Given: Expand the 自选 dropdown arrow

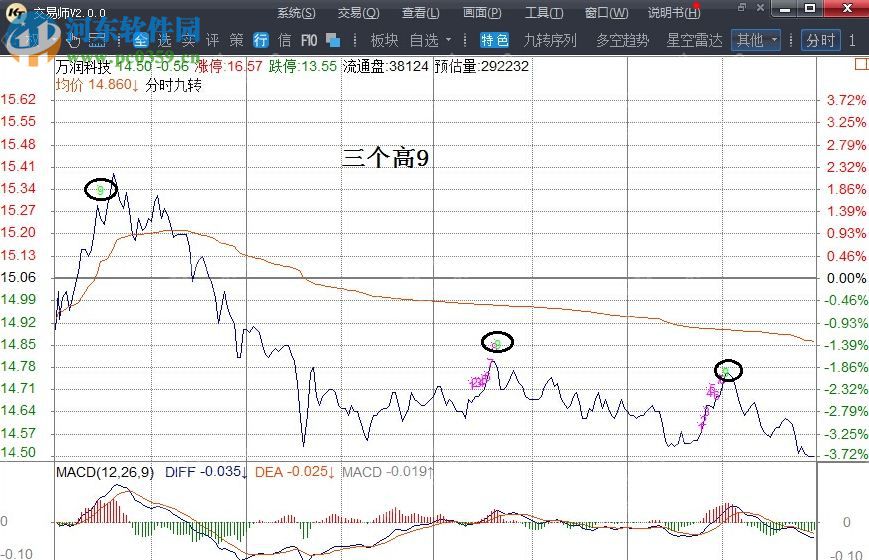Looking at the screenshot, I should pyautogui.click(x=448, y=40).
